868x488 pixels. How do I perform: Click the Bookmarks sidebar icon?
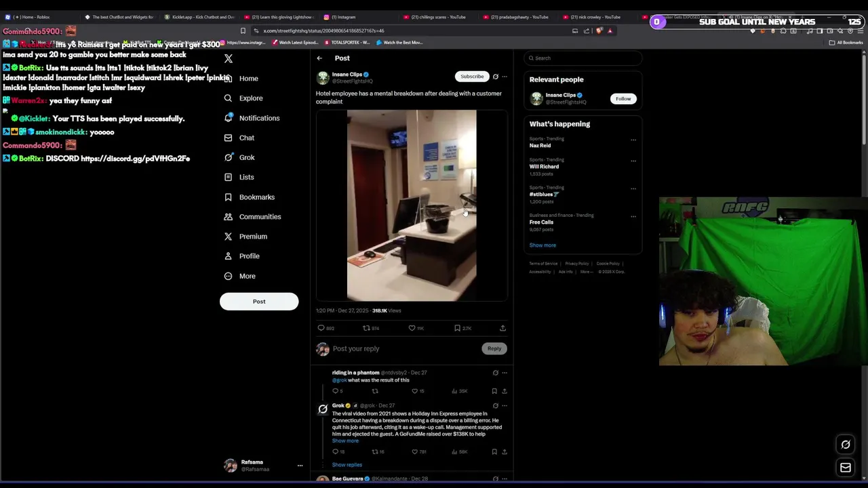[x=229, y=197]
